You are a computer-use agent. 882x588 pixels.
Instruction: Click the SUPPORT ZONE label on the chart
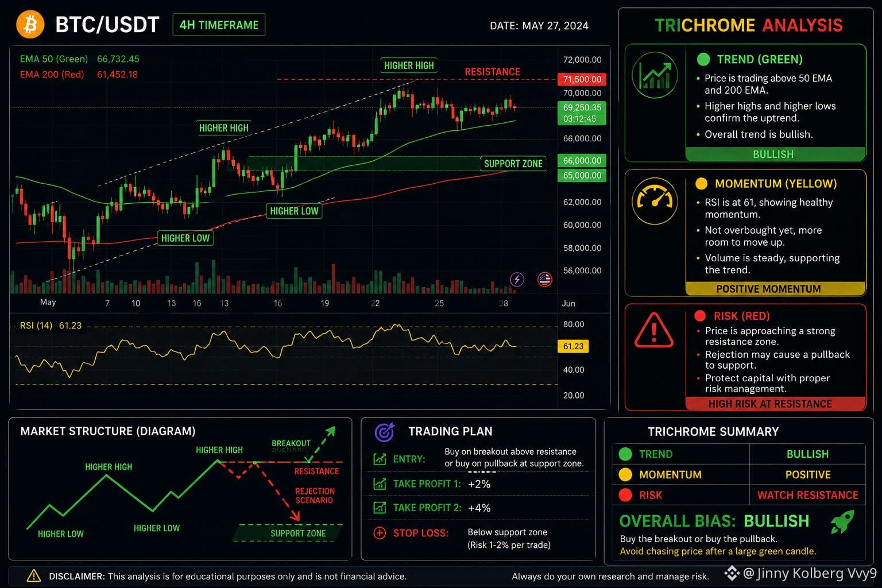click(513, 164)
